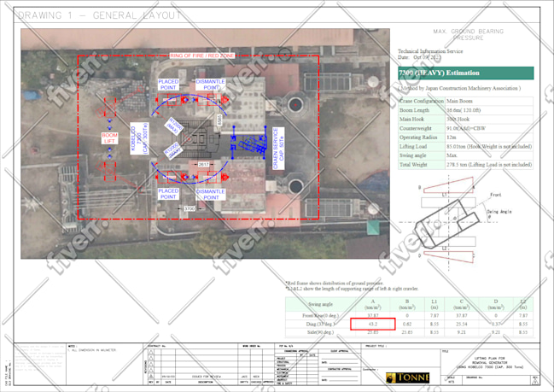Click the 'Crane Configuration' row label
This screenshot has width=554, height=392.
pos(421,101)
